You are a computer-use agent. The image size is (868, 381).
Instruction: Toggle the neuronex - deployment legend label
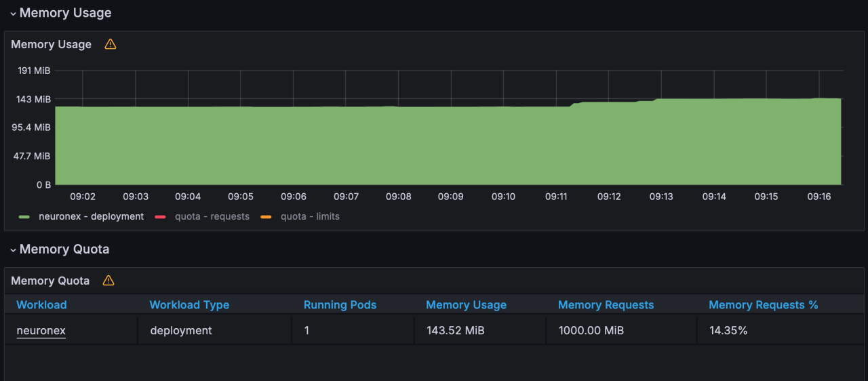91,217
